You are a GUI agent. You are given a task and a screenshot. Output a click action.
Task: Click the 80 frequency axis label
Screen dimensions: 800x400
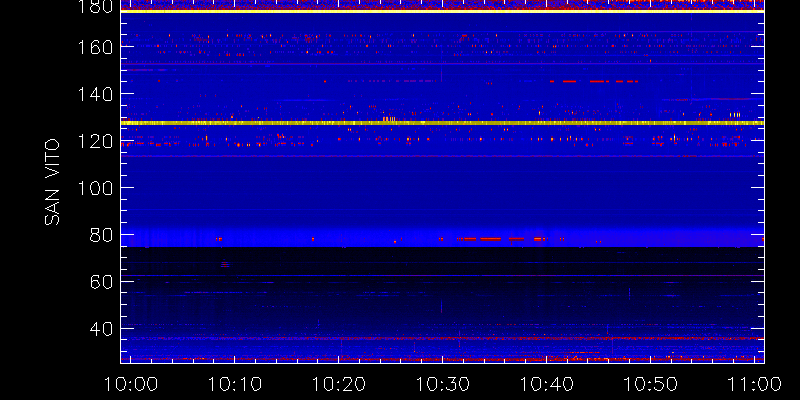coord(101,235)
